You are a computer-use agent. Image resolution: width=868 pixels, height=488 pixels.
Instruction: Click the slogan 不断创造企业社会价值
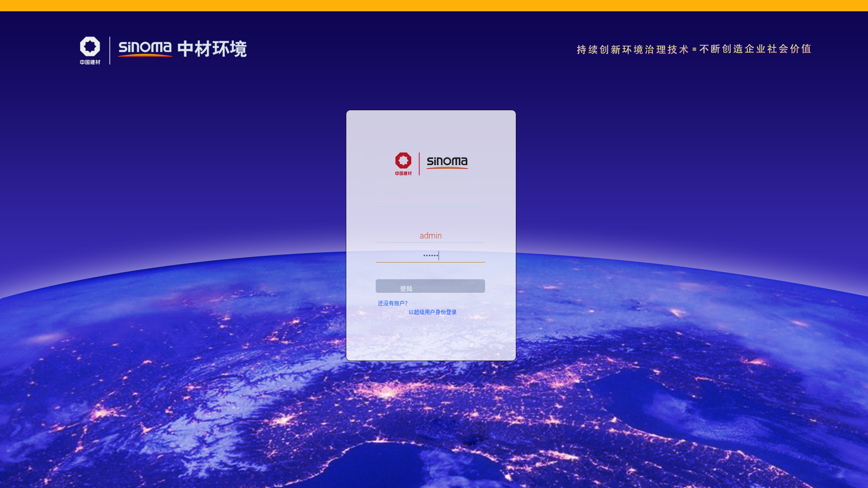pyautogui.click(x=755, y=49)
